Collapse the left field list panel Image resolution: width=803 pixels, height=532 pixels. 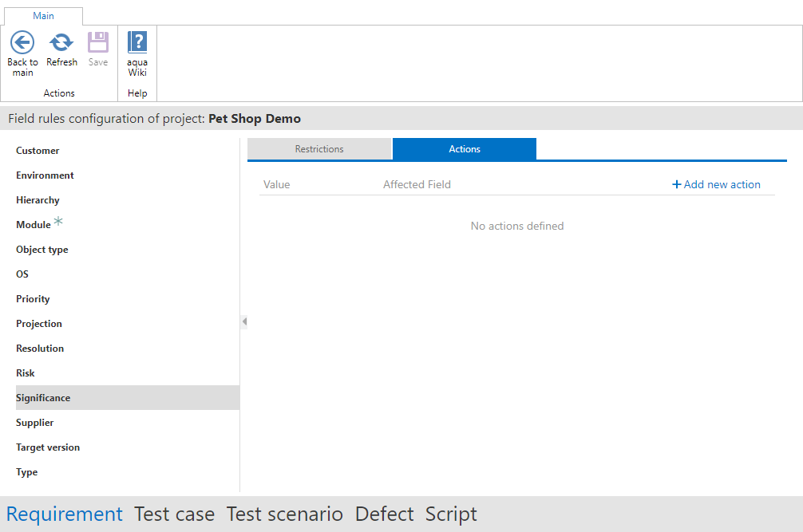[244, 321]
